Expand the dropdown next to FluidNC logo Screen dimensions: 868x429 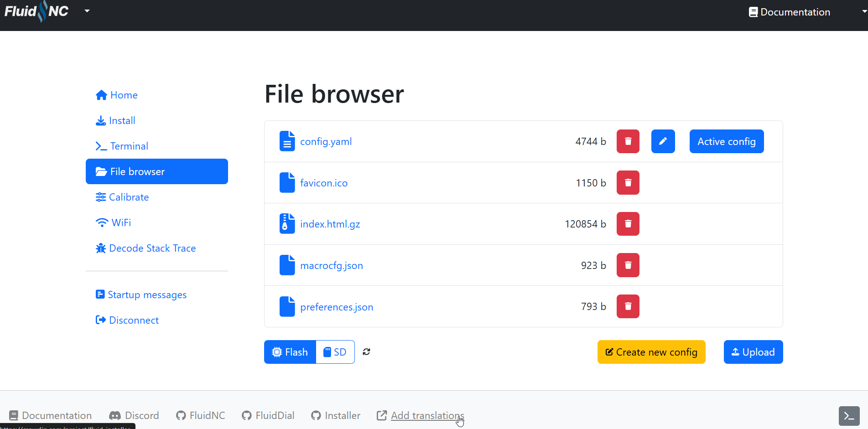[87, 11]
